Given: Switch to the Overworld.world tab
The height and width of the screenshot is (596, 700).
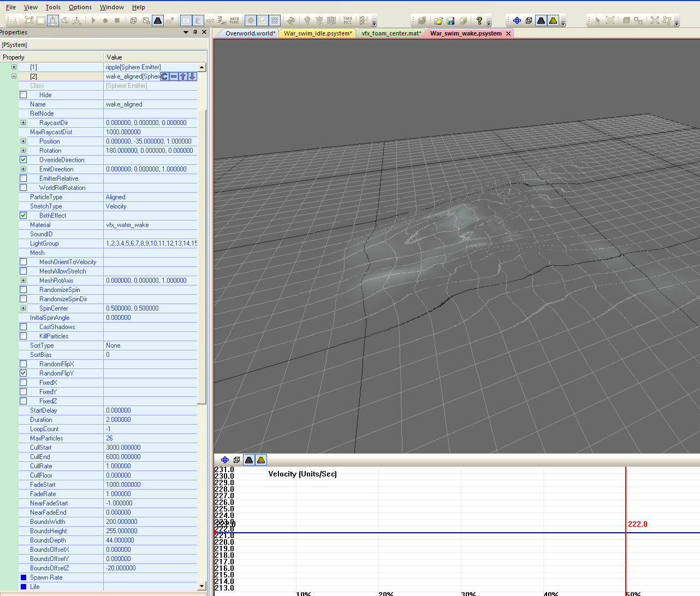Looking at the screenshot, I should 250,33.
